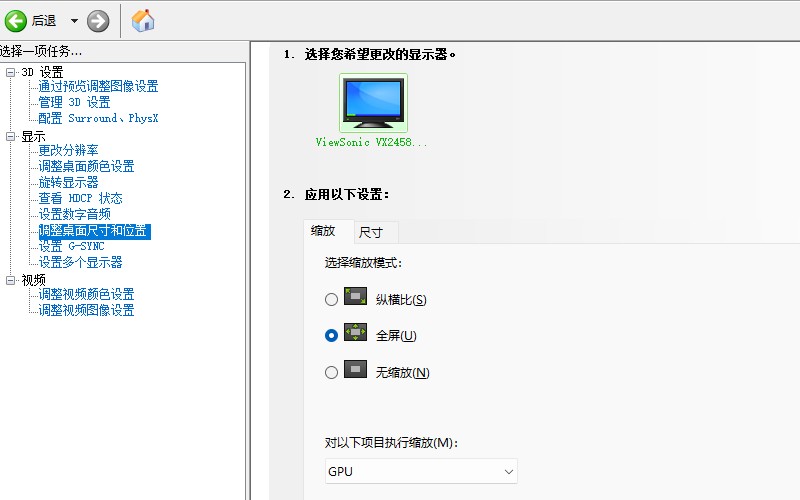Viewport: 800px width, 500px height.
Task: Click the ViewSonic VX2458... monitor name
Action: click(371, 142)
